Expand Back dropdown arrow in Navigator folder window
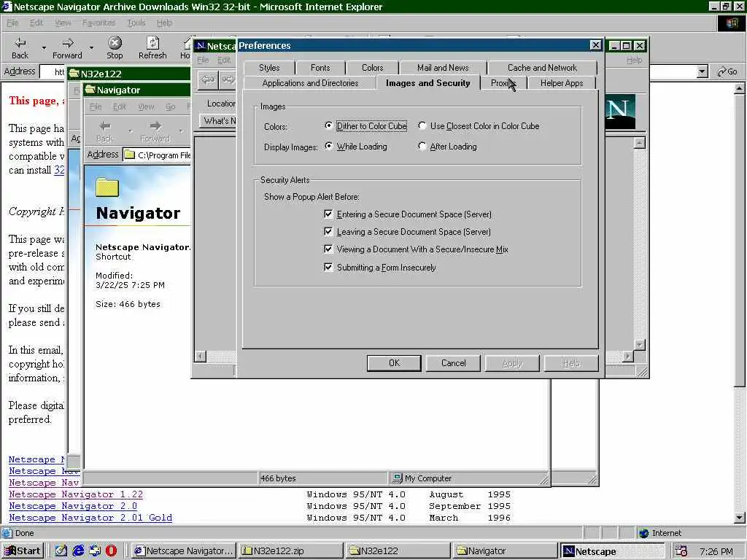Screen dimensions: 747x560 coord(130,131)
